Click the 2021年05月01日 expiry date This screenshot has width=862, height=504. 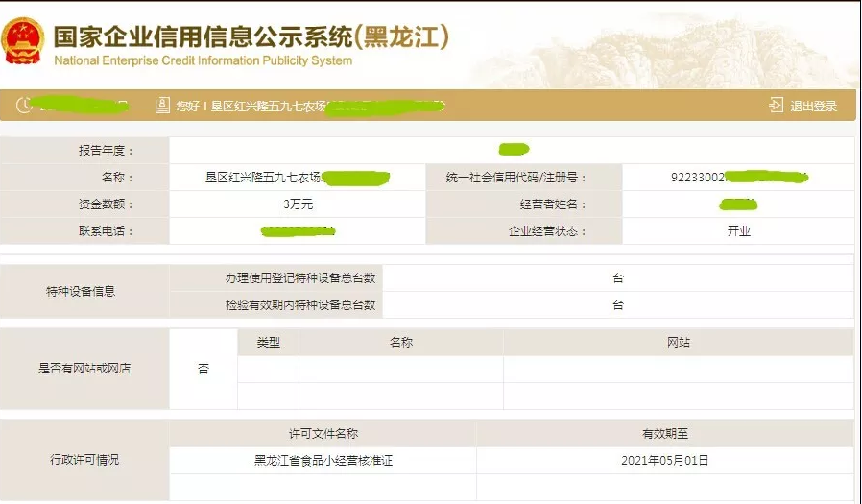pyautogui.click(x=664, y=461)
